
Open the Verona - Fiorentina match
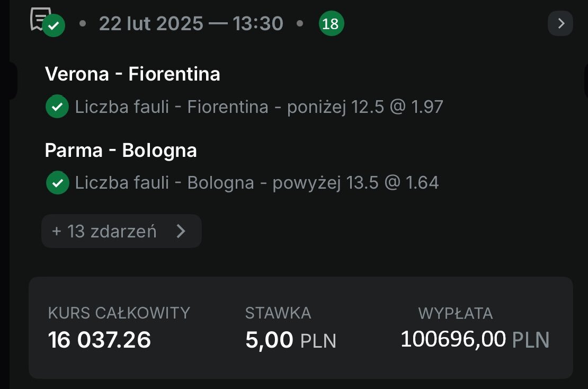(x=132, y=74)
